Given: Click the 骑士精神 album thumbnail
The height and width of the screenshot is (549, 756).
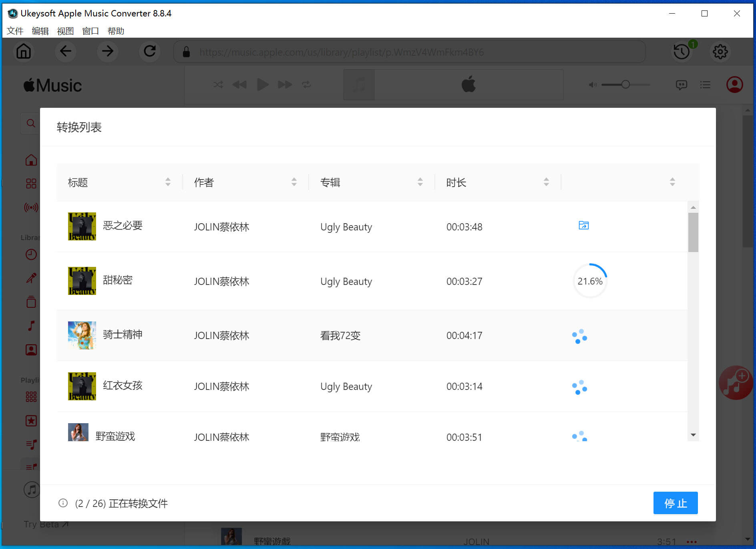Looking at the screenshot, I should coord(82,335).
